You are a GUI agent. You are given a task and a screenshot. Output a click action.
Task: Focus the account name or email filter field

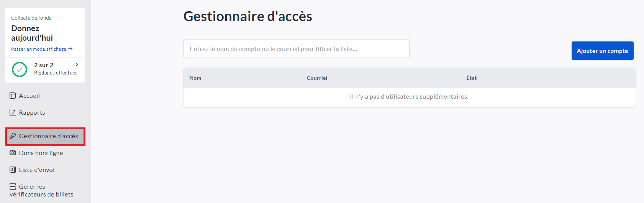296,49
